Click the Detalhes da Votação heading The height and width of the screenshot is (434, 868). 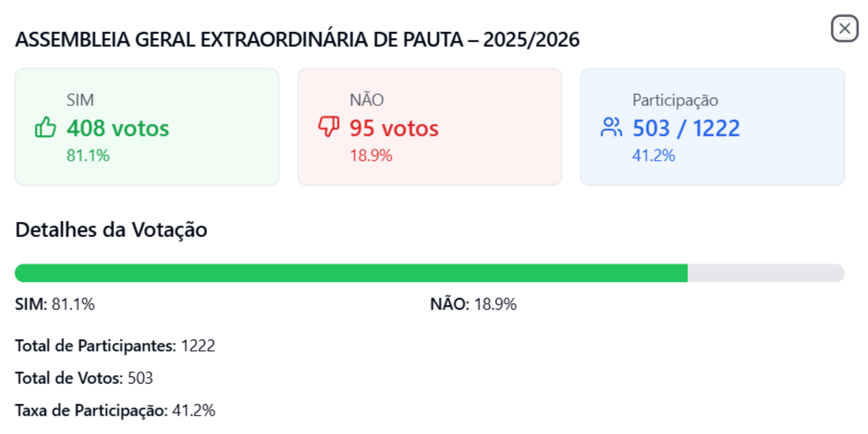click(x=111, y=230)
